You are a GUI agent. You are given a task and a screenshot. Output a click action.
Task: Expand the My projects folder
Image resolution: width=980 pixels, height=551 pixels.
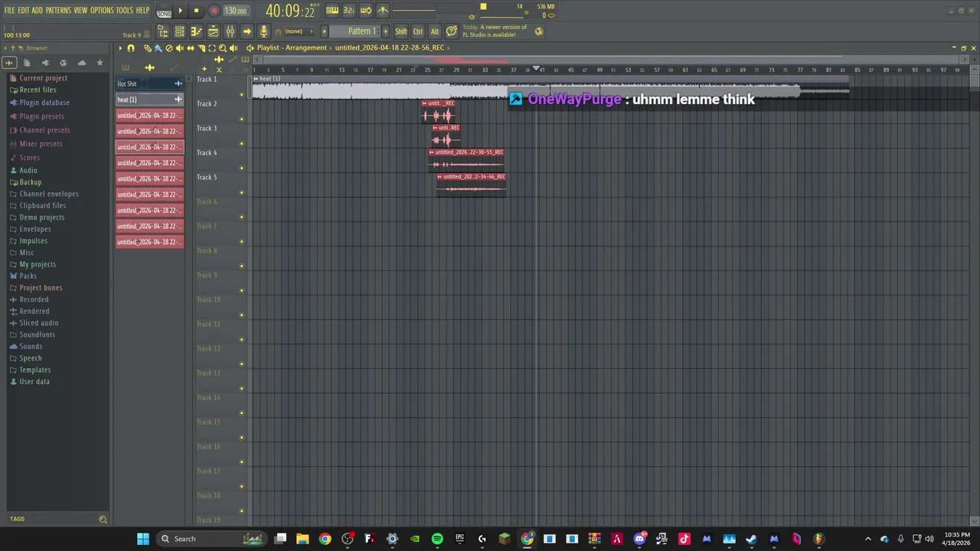click(x=38, y=265)
